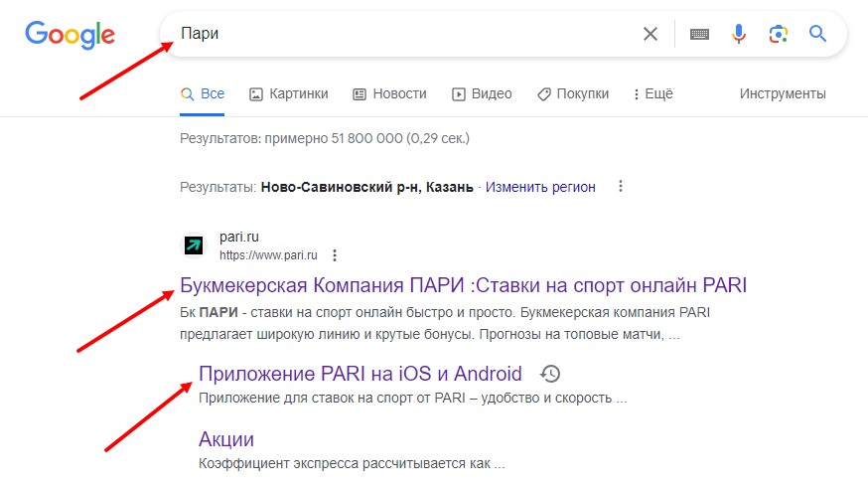868x487 pixels.
Task: Click the Google logo
Action: [x=70, y=35]
